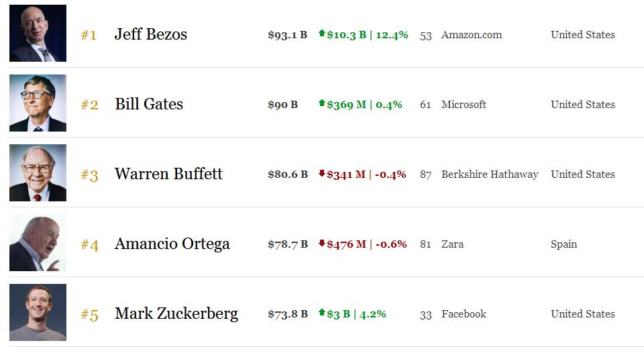The width and height of the screenshot is (644, 347).
Task: Click Bill Gates's portrait photo
Action: tap(38, 103)
